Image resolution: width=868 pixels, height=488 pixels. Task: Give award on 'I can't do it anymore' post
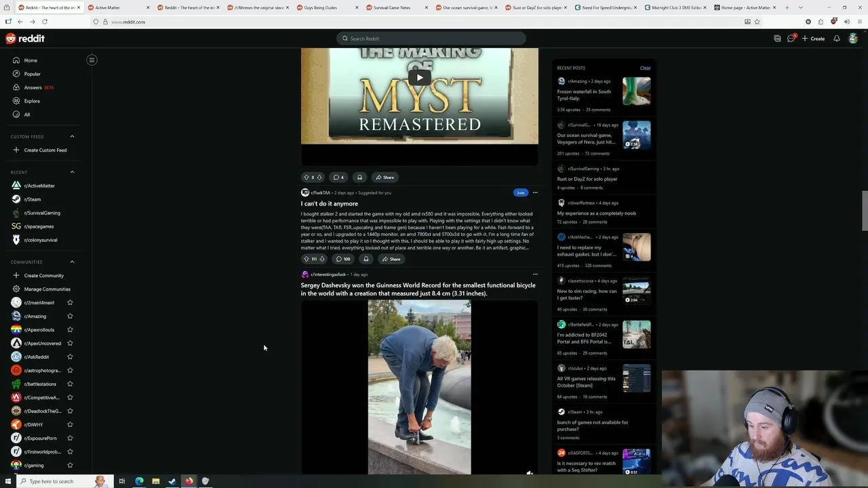(366, 259)
